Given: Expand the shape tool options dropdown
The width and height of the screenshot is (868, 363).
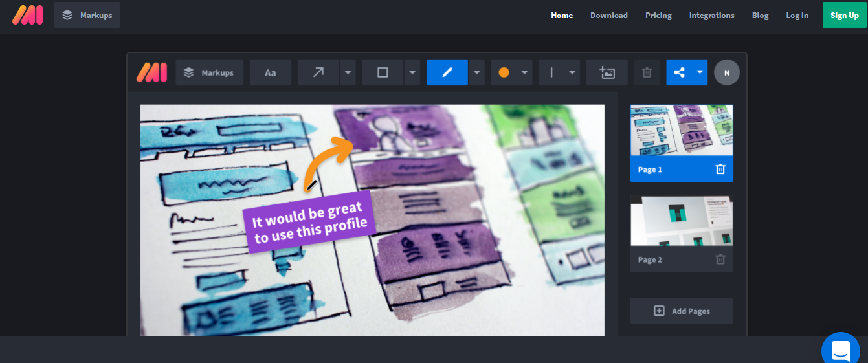Looking at the screenshot, I should tap(412, 72).
